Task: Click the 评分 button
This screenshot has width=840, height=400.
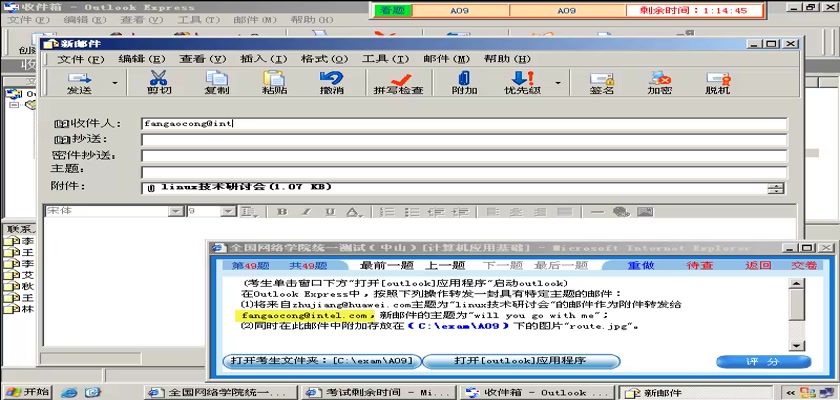Action: coord(763,362)
